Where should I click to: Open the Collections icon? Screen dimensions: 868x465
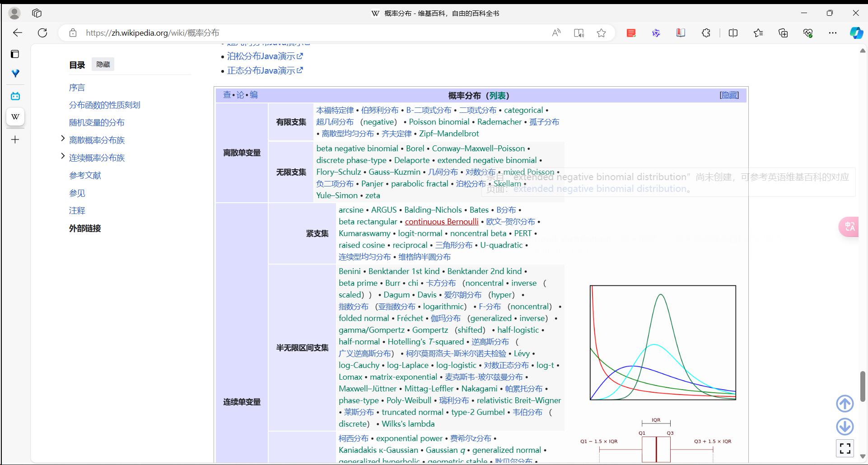(x=783, y=33)
